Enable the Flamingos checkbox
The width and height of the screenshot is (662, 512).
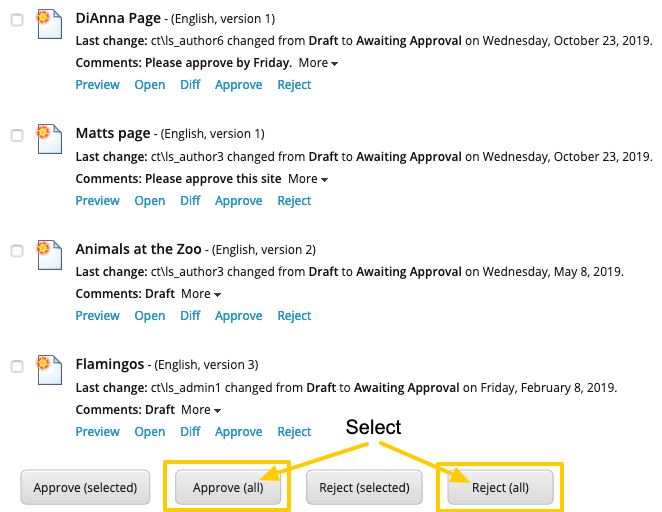click(x=17, y=366)
